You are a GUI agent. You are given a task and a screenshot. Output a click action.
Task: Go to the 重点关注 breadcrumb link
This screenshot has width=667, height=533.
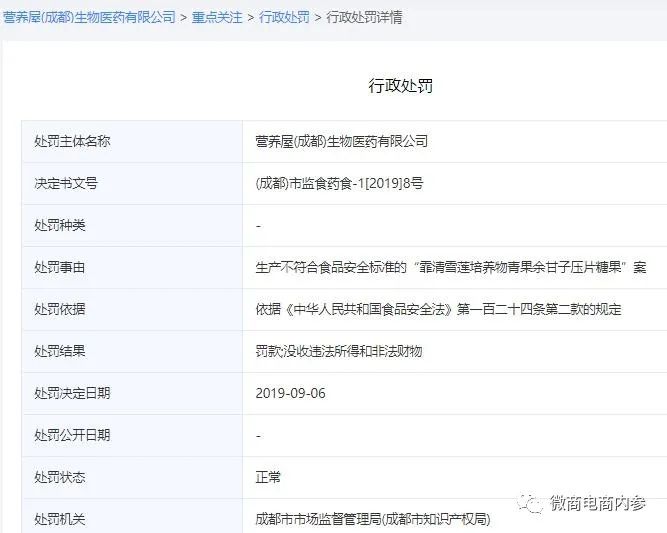[x=217, y=17]
